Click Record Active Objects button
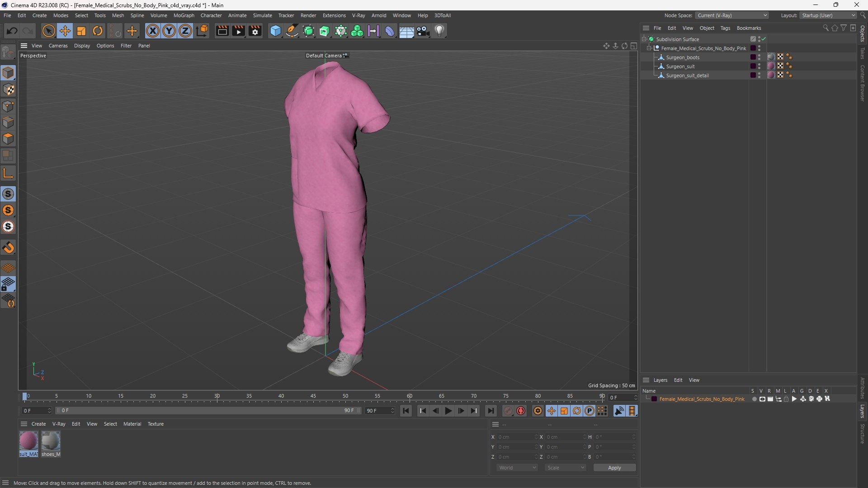This screenshot has height=488, width=868. pyautogui.click(x=508, y=411)
